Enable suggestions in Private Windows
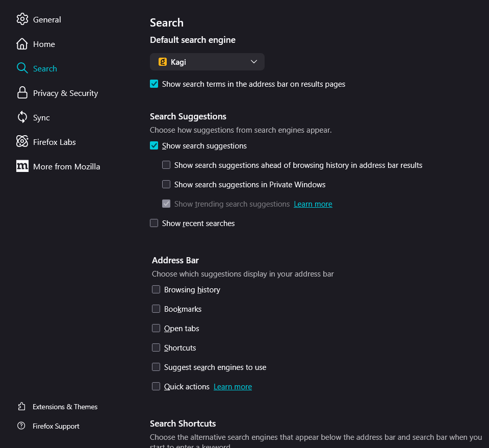Screen dimensions: 489x448 [166, 185]
